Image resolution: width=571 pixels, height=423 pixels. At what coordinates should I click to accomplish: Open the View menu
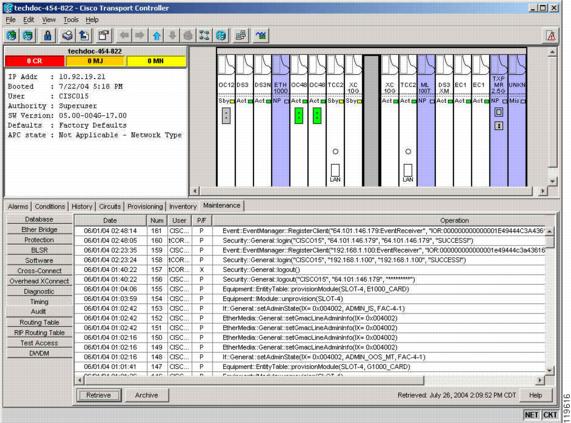tap(48, 20)
